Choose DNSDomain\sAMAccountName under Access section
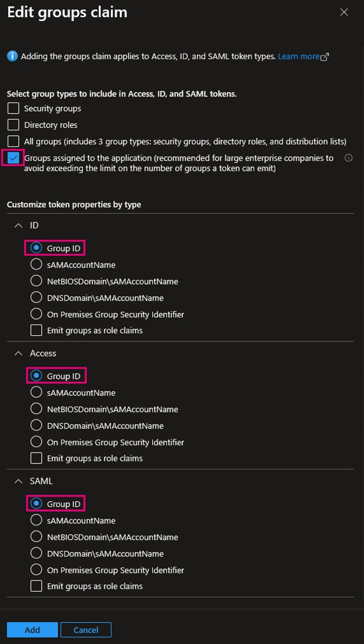The height and width of the screenshot is (644, 364). 36,426
